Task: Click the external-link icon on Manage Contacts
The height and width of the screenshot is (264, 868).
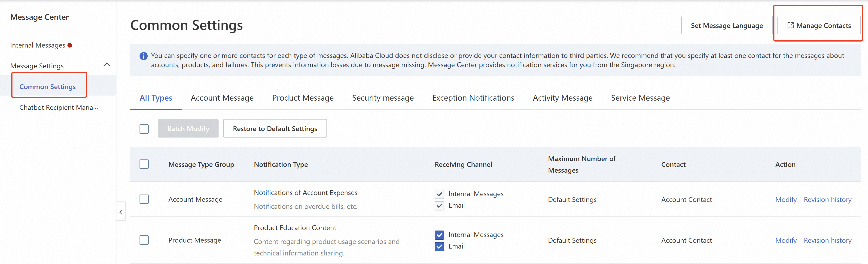Action: click(x=790, y=25)
